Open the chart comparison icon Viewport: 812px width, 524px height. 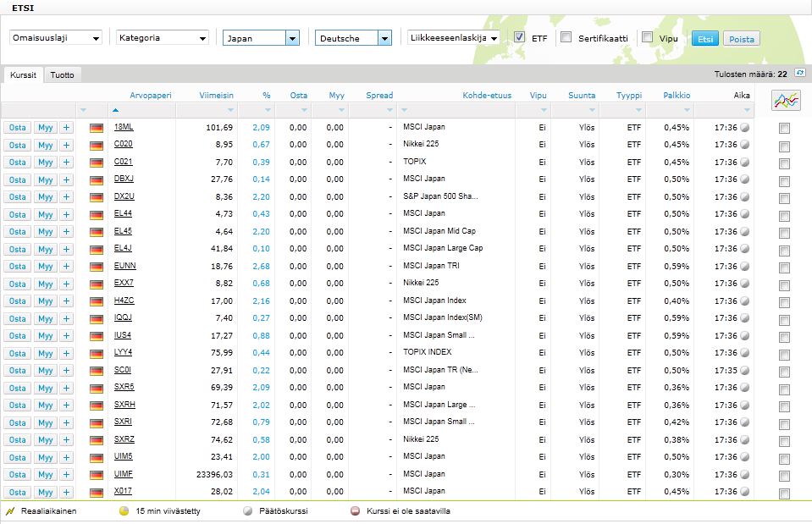[x=786, y=101]
